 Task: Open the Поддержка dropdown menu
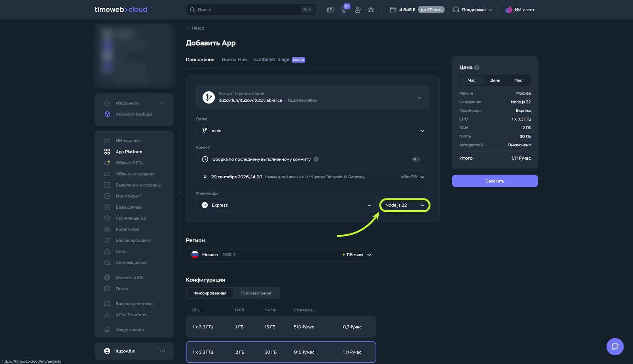[472, 9]
